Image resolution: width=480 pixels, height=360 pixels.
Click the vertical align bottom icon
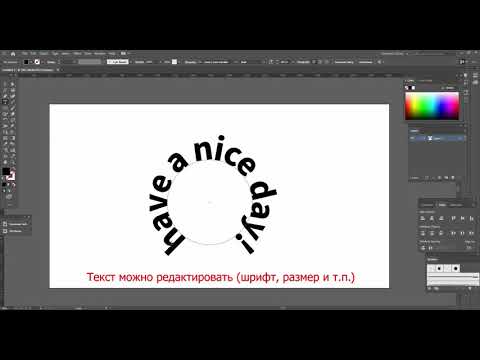point(471,219)
